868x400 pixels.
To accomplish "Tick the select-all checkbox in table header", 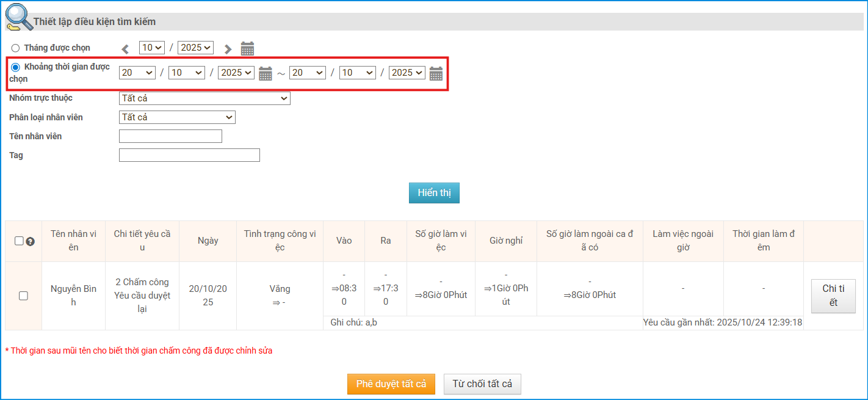I will pos(19,241).
